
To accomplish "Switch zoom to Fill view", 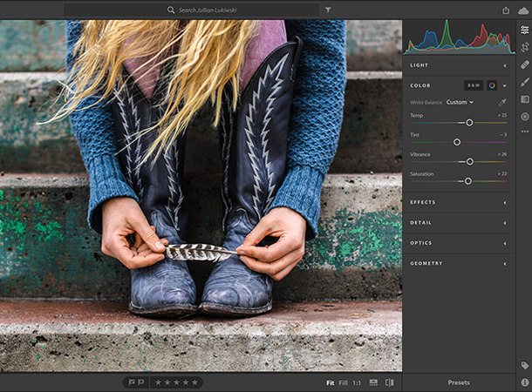I will [343, 382].
